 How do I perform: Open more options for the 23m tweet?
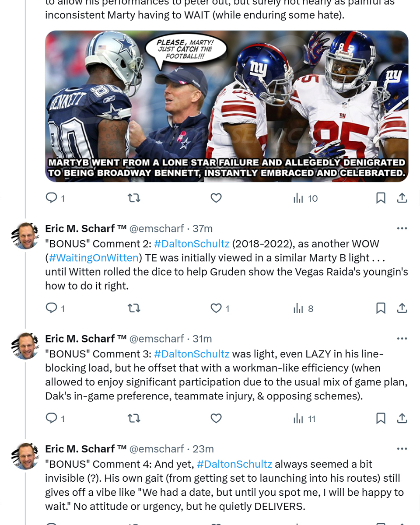click(402, 449)
